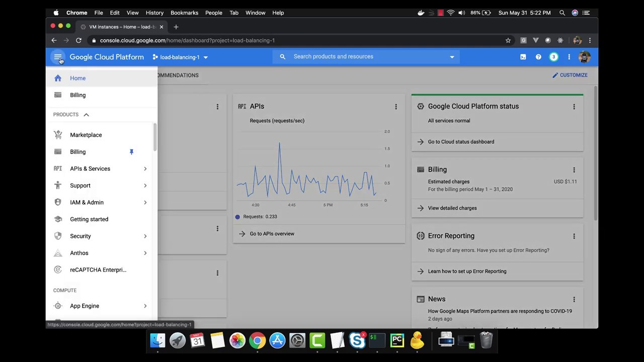Image resolution: width=644 pixels, height=362 pixels.
Task: Open the Google account avatar in GCP header
Action: point(584,57)
